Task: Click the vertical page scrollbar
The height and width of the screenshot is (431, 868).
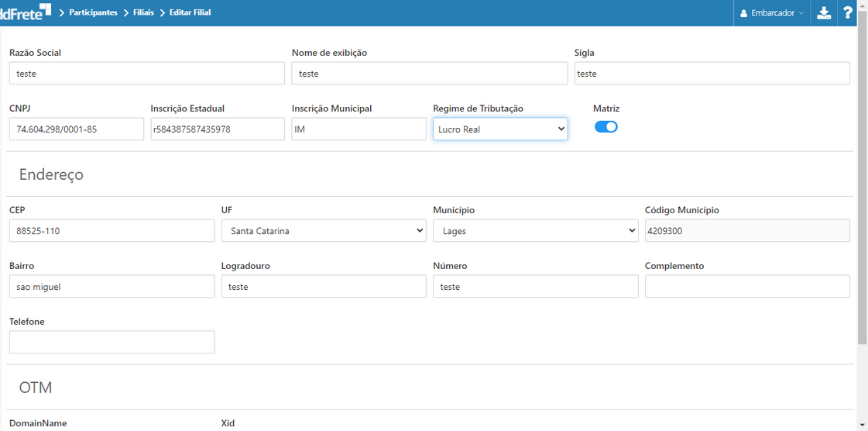Action: tap(862, 186)
